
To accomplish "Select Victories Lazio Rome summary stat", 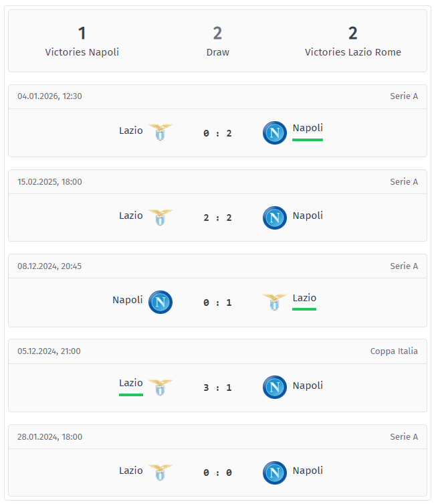I will coord(352,41).
